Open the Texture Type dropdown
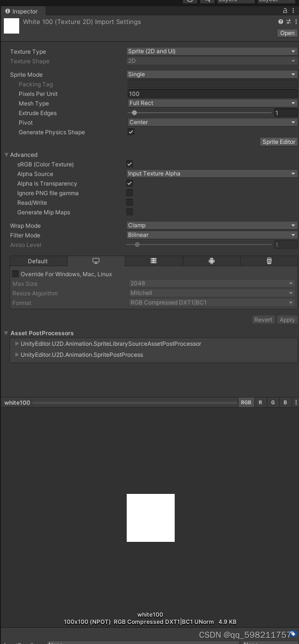 pyautogui.click(x=211, y=51)
